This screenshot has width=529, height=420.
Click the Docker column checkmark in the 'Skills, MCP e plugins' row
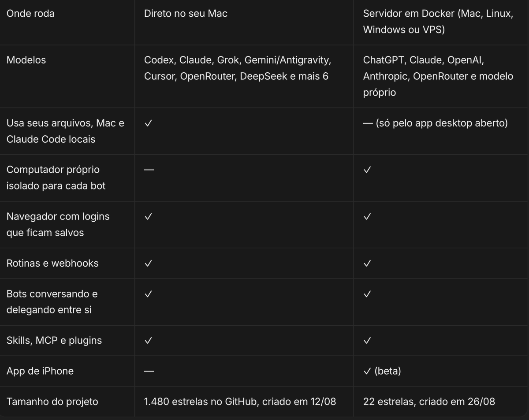click(x=367, y=341)
